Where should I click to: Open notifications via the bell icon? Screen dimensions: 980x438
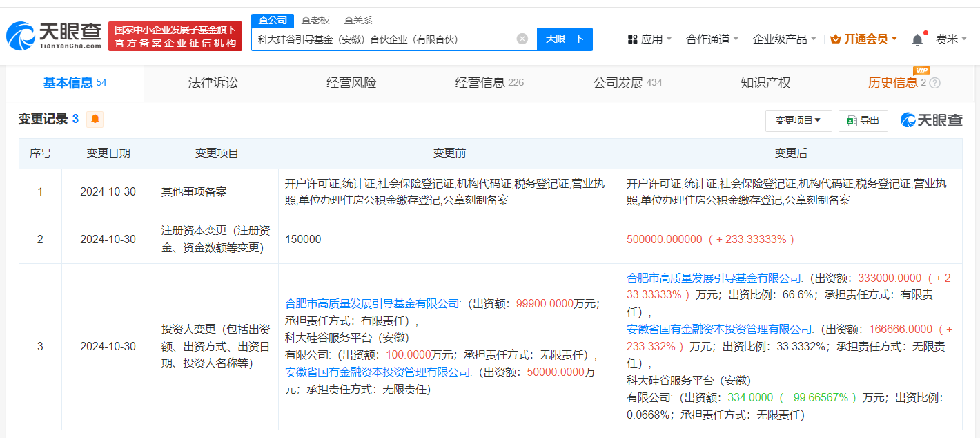(x=917, y=39)
